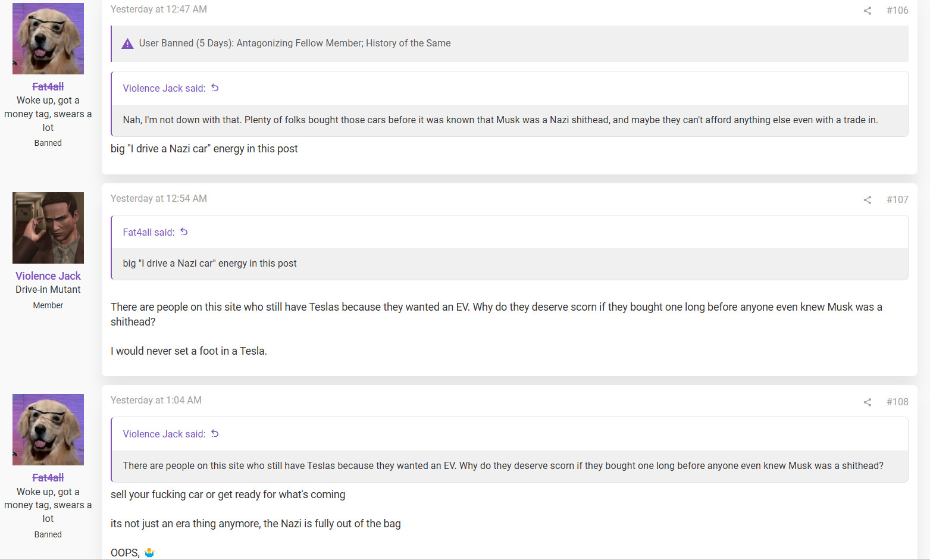Jump to quoted post arrow in post #108
This screenshot has width=930, height=560.
tap(215, 434)
